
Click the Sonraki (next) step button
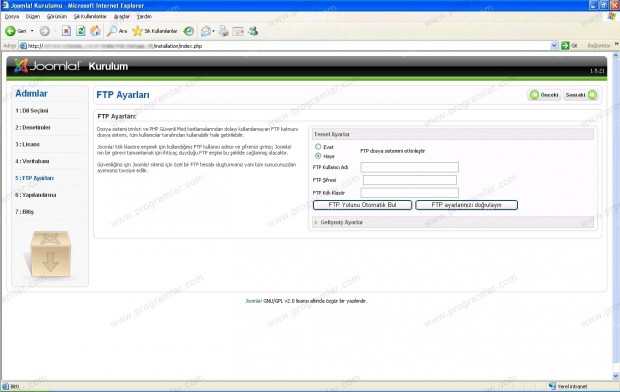click(581, 95)
